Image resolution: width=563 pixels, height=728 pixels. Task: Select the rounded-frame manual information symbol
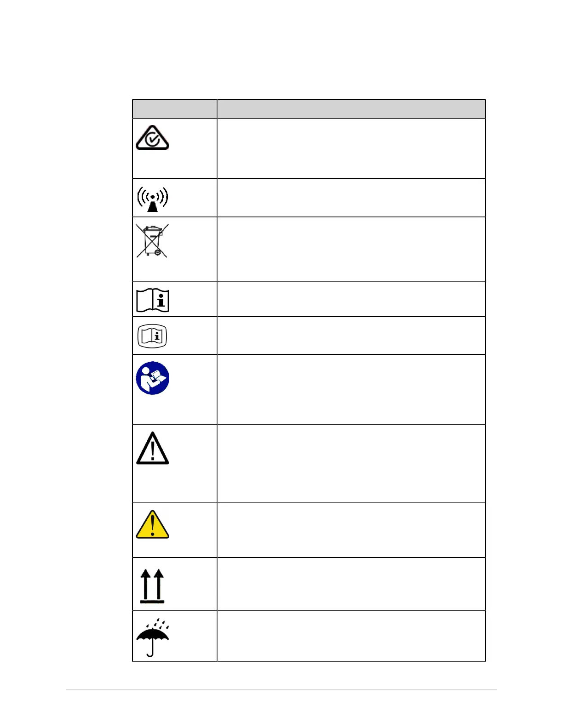(152, 336)
